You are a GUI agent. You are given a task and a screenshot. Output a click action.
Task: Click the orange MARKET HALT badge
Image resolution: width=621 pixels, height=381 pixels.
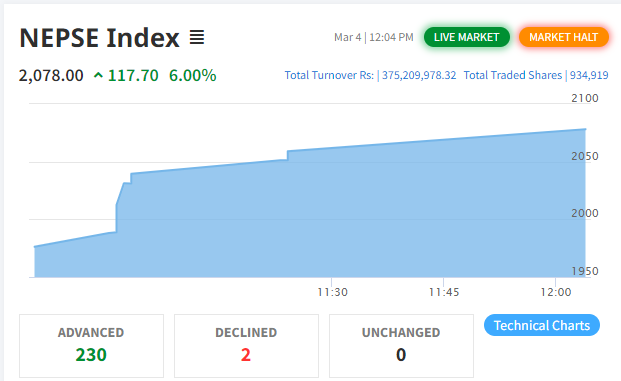coord(564,37)
